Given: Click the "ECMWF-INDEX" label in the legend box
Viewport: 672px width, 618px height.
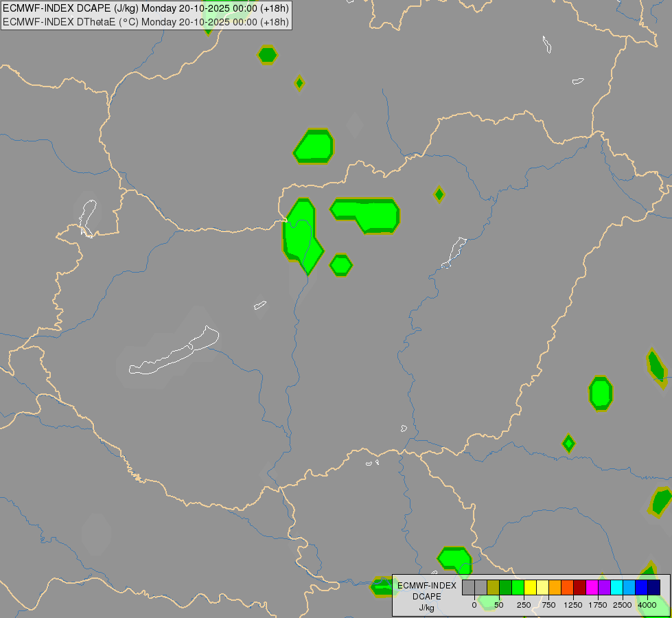Looking at the screenshot, I should (x=427, y=586).
